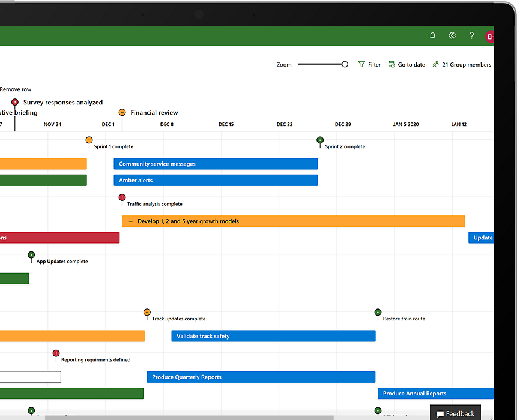This screenshot has width=517, height=420.
Task: Click the Survey responses analyzed milestone pin
Action: 15,103
